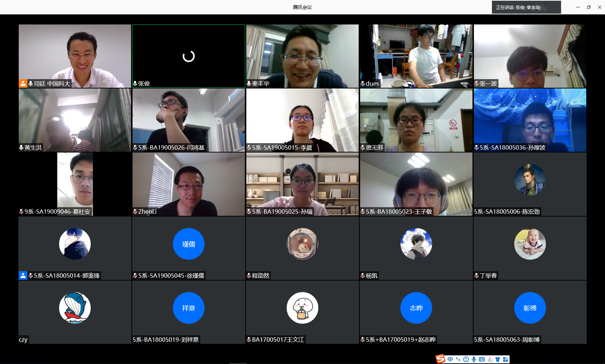
Task: Click 王文江's cartoon drink avatar
Action: [x=302, y=308]
